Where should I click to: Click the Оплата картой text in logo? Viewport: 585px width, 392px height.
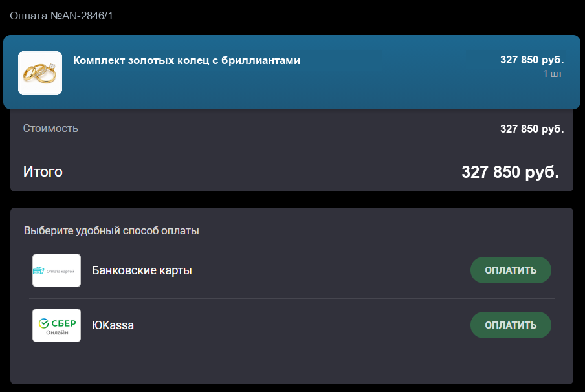(x=60, y=272)
